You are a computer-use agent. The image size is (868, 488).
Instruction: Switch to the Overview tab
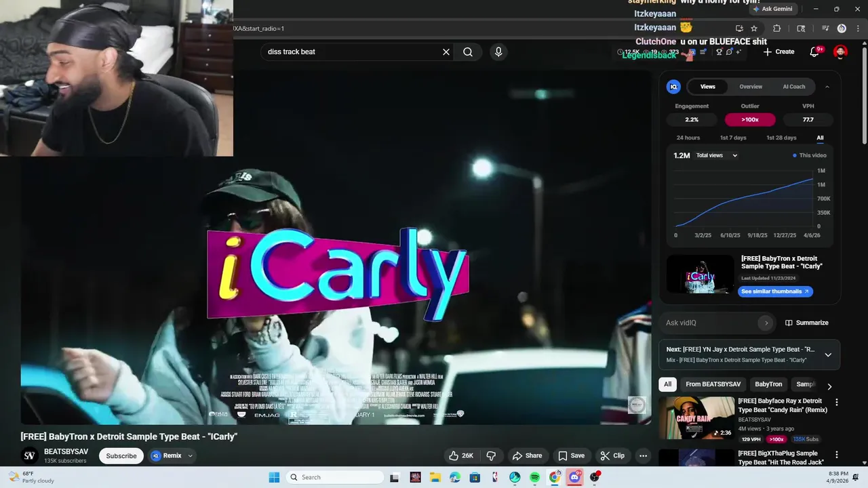751,87
